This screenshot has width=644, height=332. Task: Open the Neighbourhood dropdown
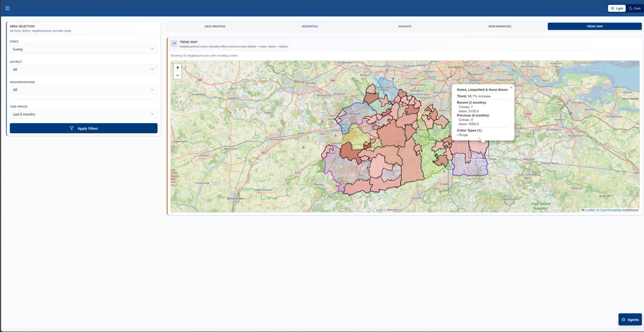84,90
